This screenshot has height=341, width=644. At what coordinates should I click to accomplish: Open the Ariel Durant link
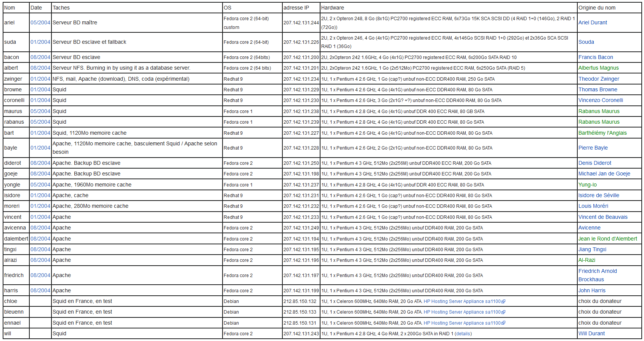click(x=593, y=22)
